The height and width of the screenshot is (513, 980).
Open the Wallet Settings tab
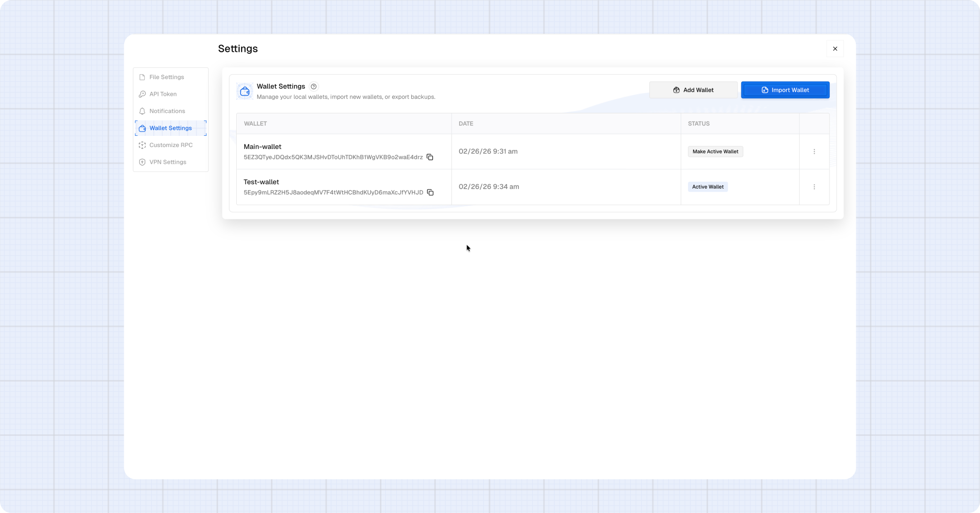click(170, 128)
